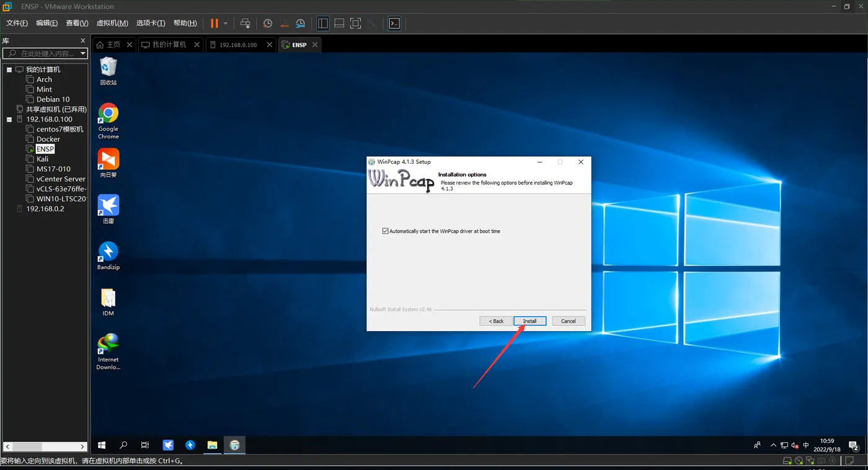Enter full screen mode icon
Image resolution: width=868 pixels, height=470 pixels.
click(x=355, y=23)
